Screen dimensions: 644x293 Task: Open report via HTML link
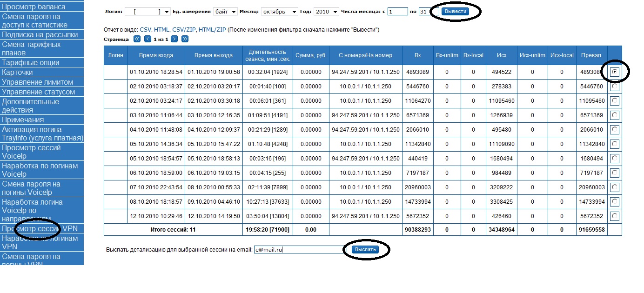(162, 30)
